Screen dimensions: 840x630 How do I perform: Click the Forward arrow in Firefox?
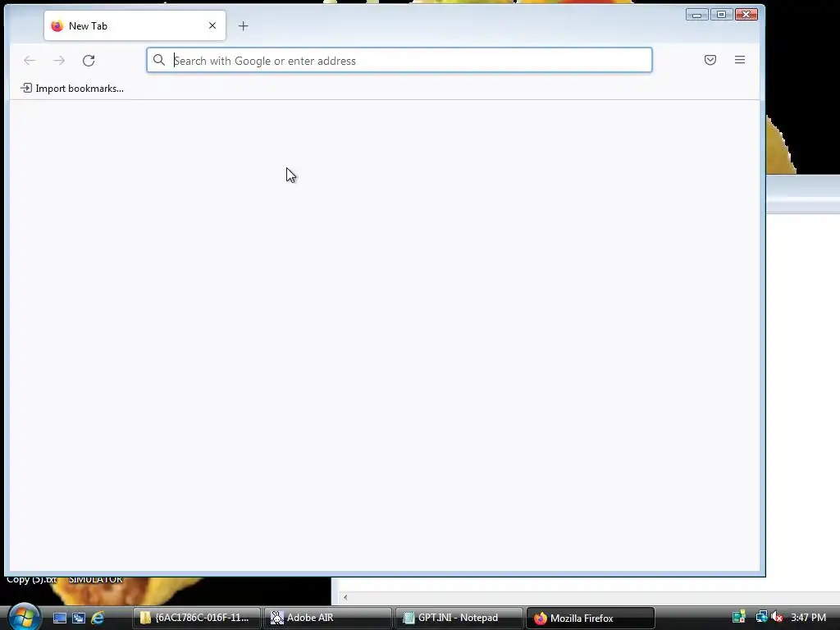59,61
